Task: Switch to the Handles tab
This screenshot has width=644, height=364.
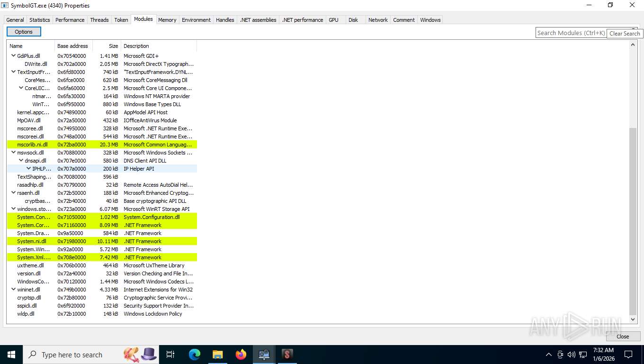Action: [x=225, y=20]
